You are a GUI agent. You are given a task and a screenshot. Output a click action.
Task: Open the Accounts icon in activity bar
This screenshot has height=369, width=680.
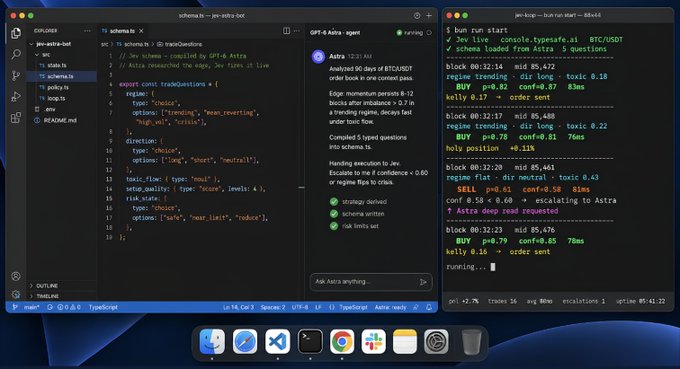tap(16, 276)
